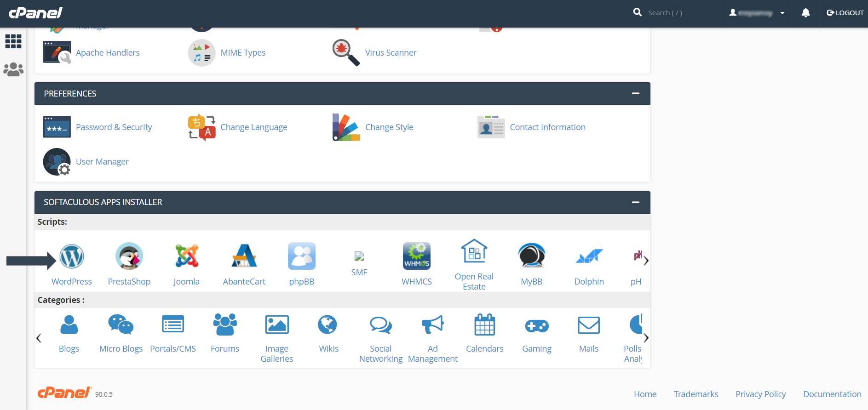
Task: Select the Dolphin script icon
Action: tap(589, 256)
